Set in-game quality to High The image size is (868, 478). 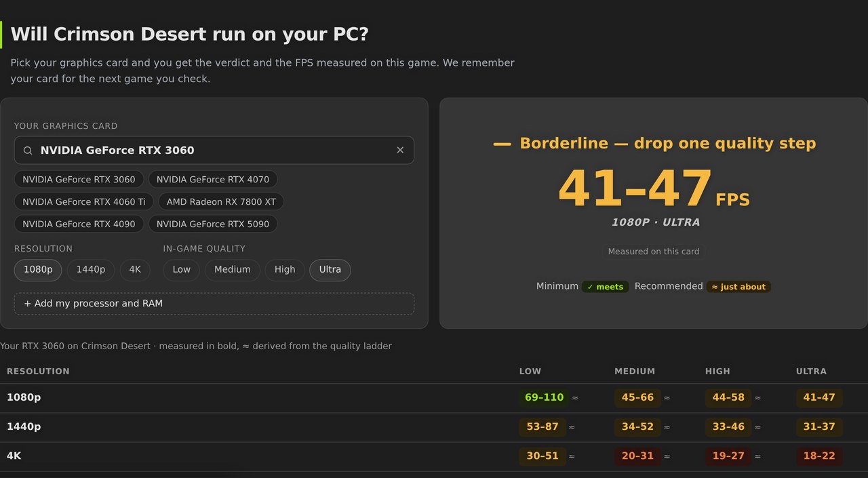click(x=285, y=270)
